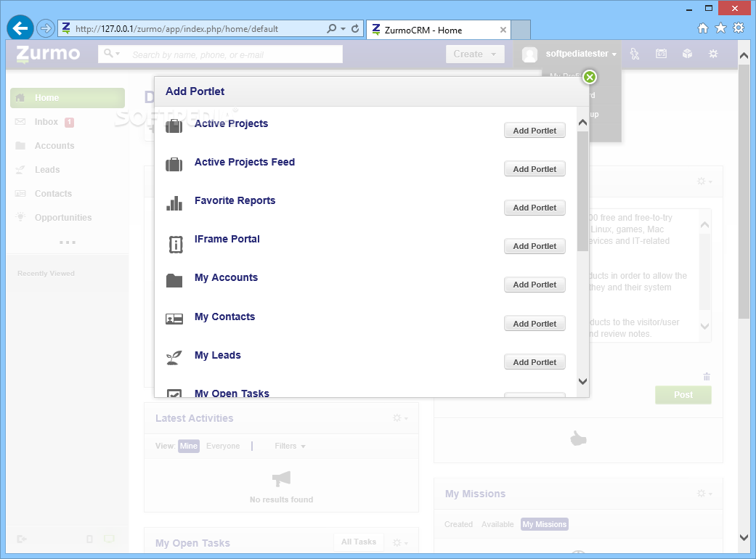
Task: Open the browser home icon
Action: point(703,28)
